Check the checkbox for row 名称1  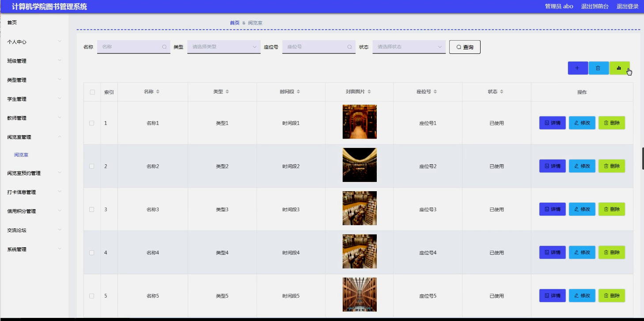pos(92,123)
